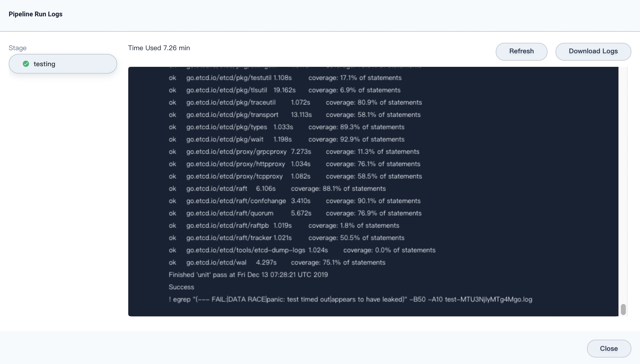Screen dimensions: 640x364
Task: Click the Finished 'unit' pass timestamp line
Action: point(248,274)
